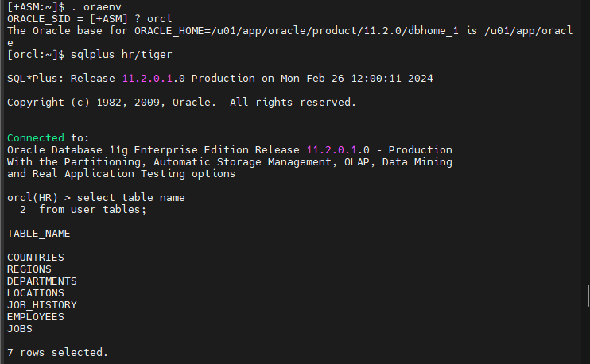Viewport: 590px width, 364px height.
Task: Click the JOBS row in the output
Action: pos(20,328)
